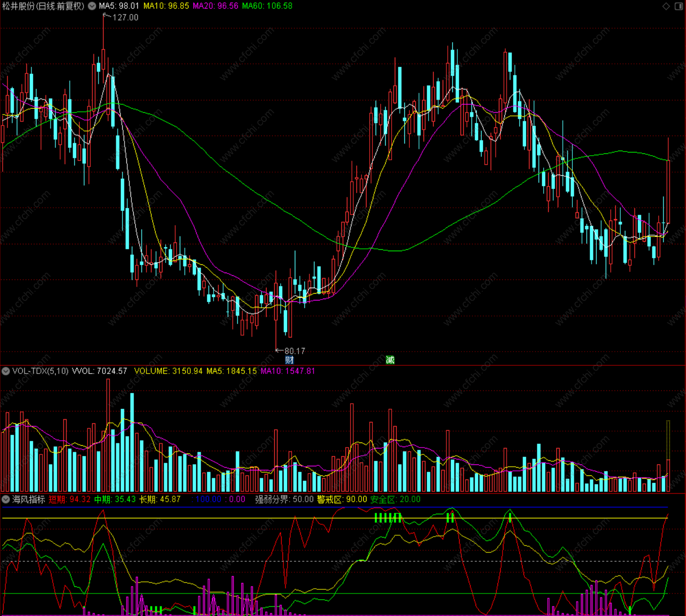Screen dimensions: 686x616
Task: Click the 警戒区: 90.00 label
Action: coord(342,500)
